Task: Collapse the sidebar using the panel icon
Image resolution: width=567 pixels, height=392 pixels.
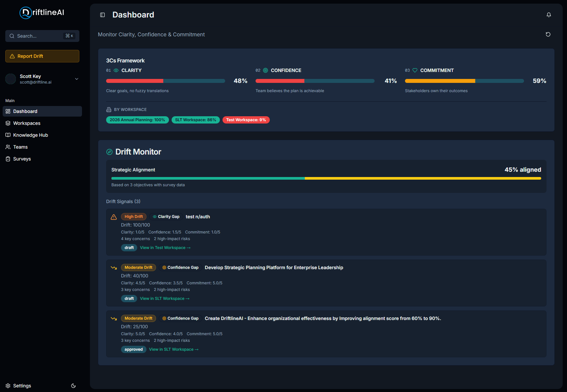Action: [102, 15]
